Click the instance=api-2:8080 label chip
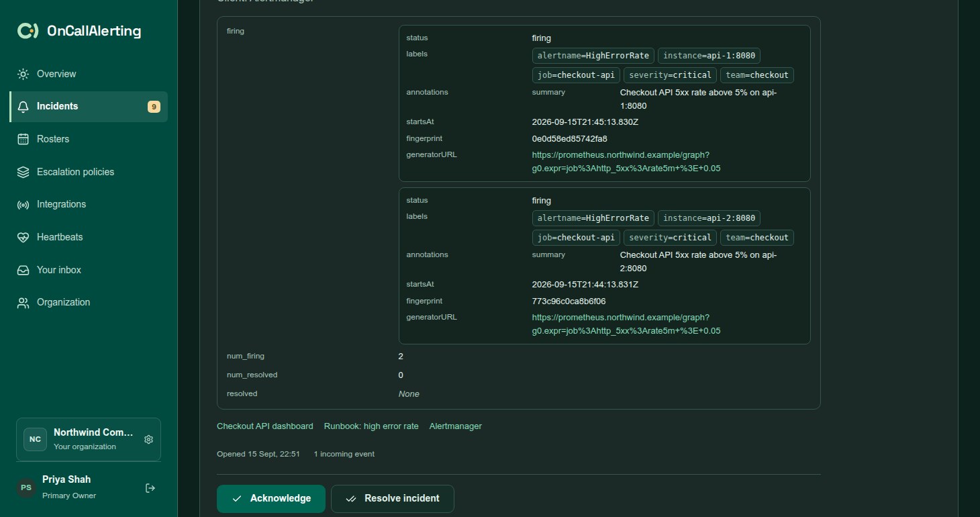Viewport: 980px width, 517px height. (709, 218)
